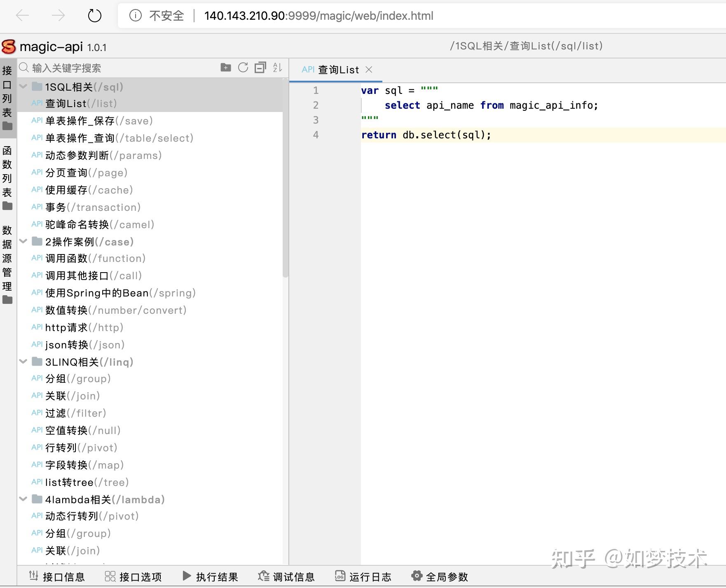Collapse the 3LINQ相关(/linq) group
726x588 pixels.
[x=23, y=362]
